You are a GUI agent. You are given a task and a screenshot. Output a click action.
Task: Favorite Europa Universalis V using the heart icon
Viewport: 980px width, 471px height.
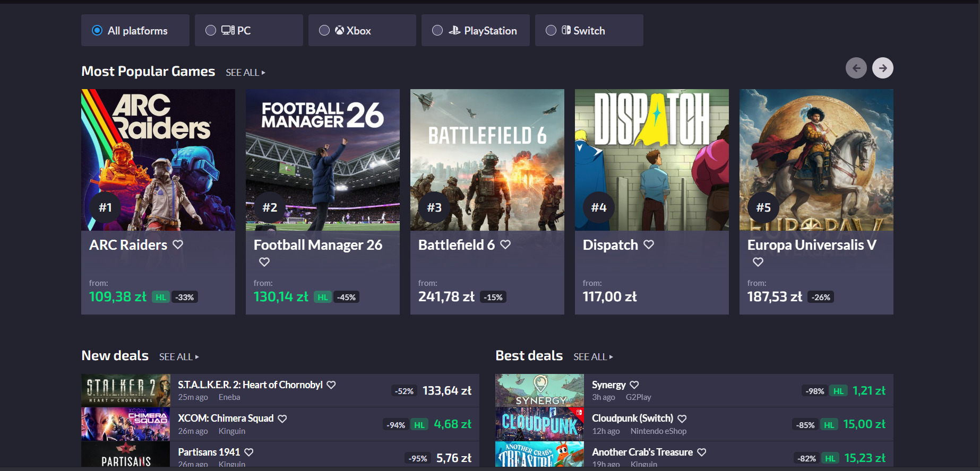pos(758,261)
